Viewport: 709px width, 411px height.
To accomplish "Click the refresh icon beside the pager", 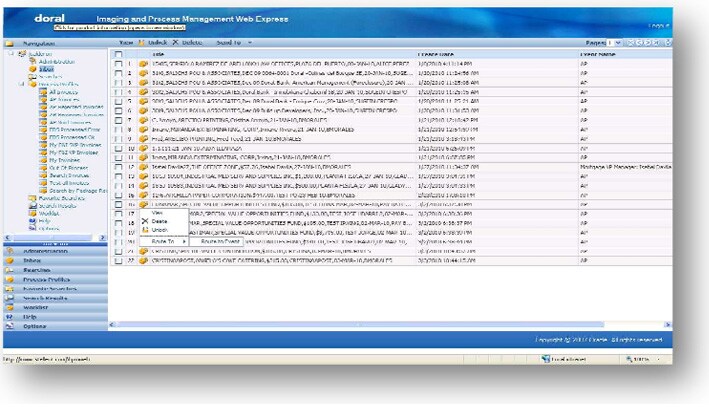I will click(668, 43).
